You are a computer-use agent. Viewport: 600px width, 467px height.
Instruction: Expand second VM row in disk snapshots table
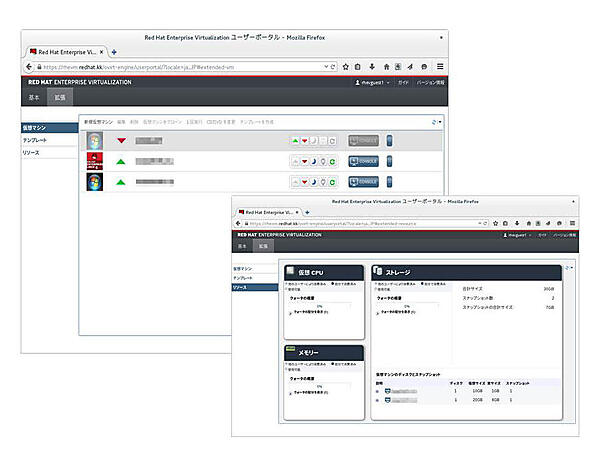(377, 400)
